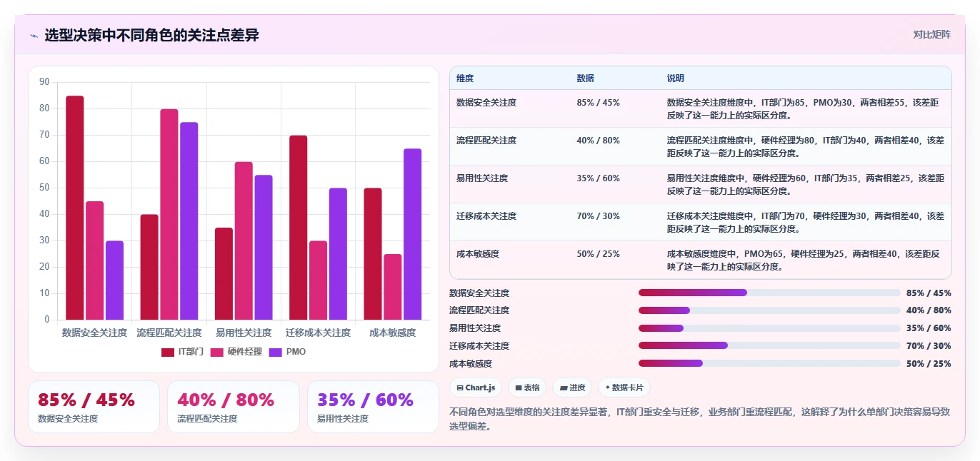Viewport: 980px width, 461px height.
Task: Click the 易用性关注度 progress bar
Action: click(x=769, y=328)
